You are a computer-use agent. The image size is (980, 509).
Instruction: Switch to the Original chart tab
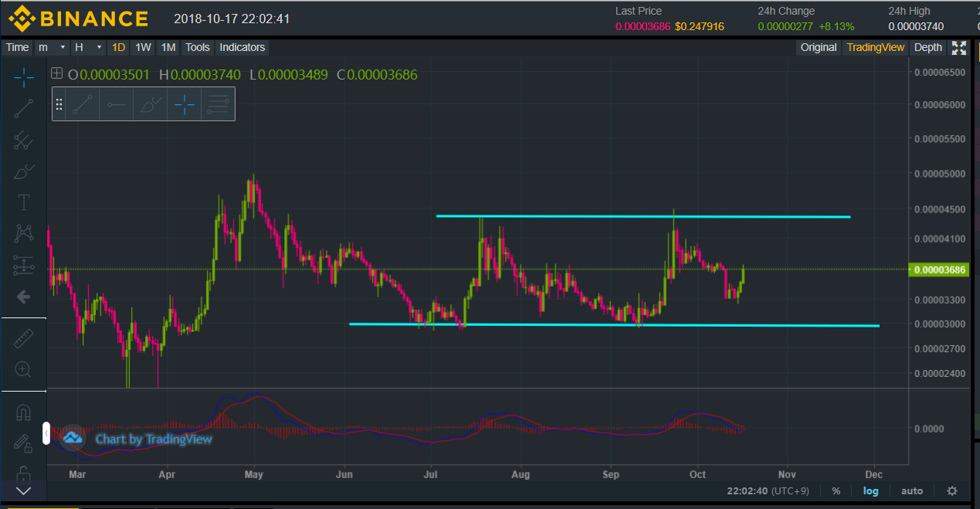[818, 47]
